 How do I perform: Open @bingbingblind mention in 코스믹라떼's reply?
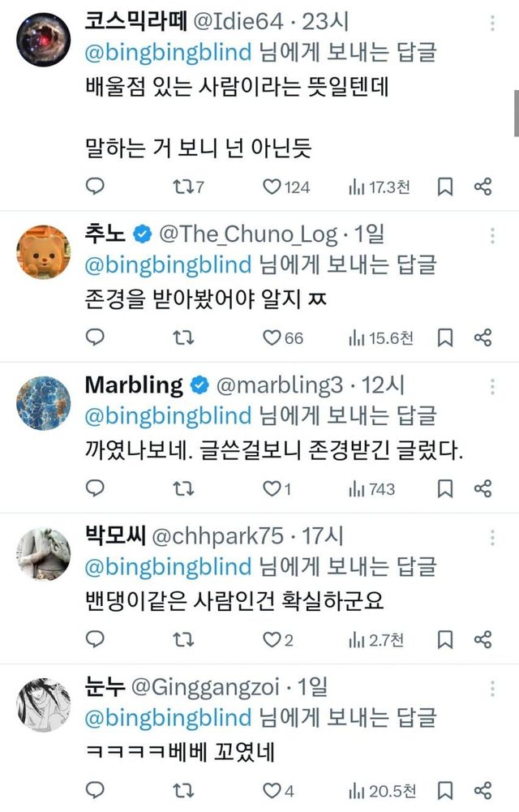click(168, 54)
